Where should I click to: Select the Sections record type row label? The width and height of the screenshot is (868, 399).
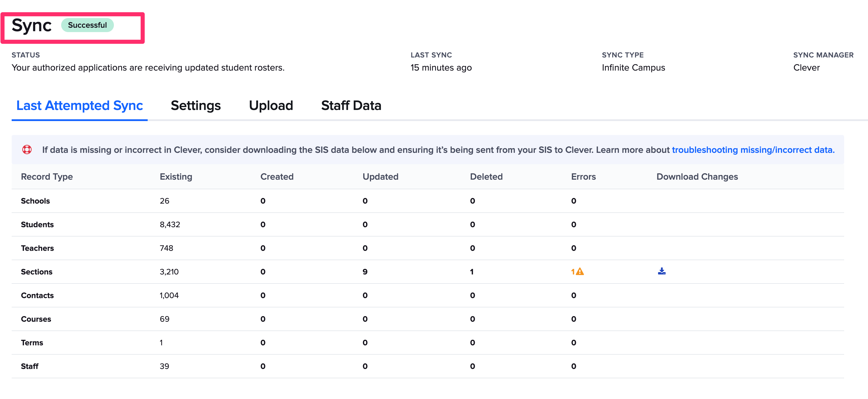point(36,272)
